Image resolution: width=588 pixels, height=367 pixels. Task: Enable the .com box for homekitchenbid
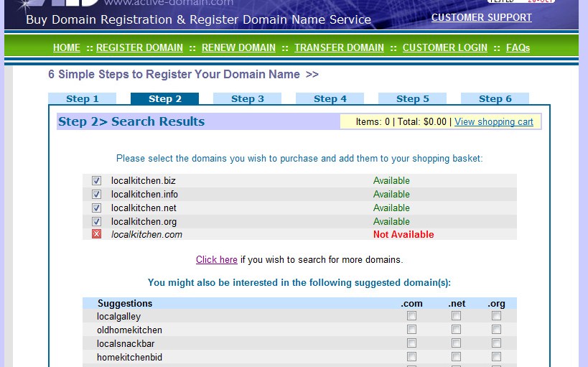coord(411,357)
